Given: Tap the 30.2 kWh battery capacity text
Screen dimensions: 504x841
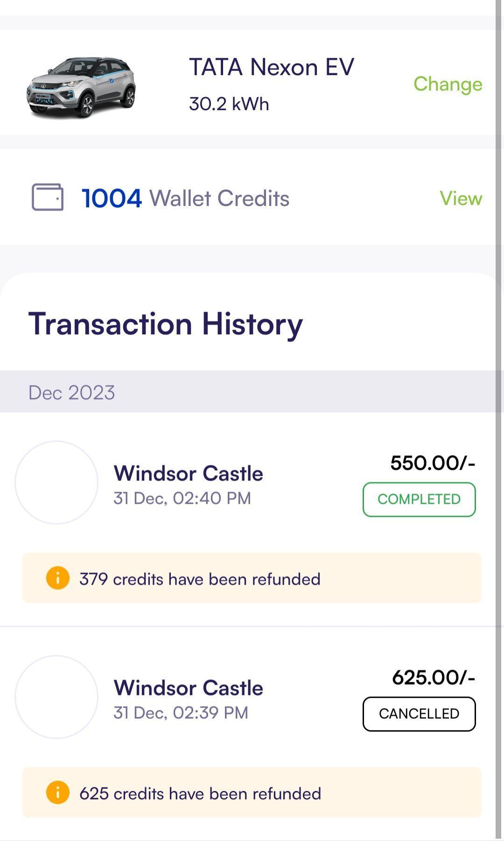Looking at the screenshot, I should (229, 104).
